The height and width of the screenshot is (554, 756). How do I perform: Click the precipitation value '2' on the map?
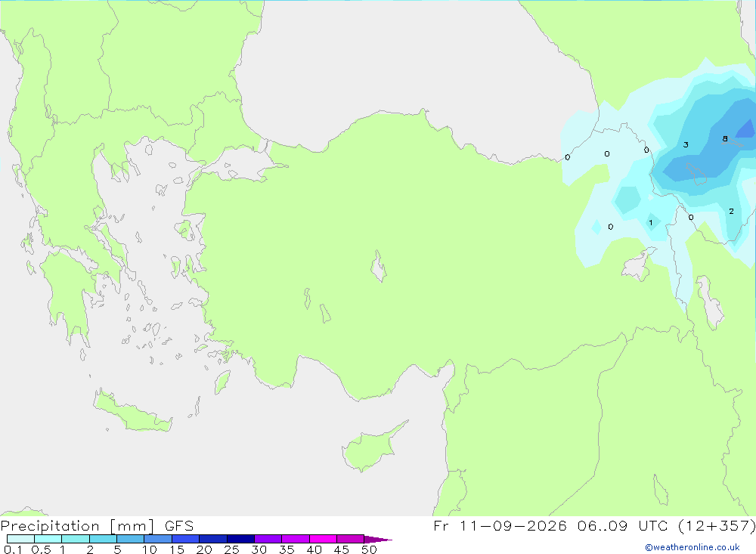[731, 211]
